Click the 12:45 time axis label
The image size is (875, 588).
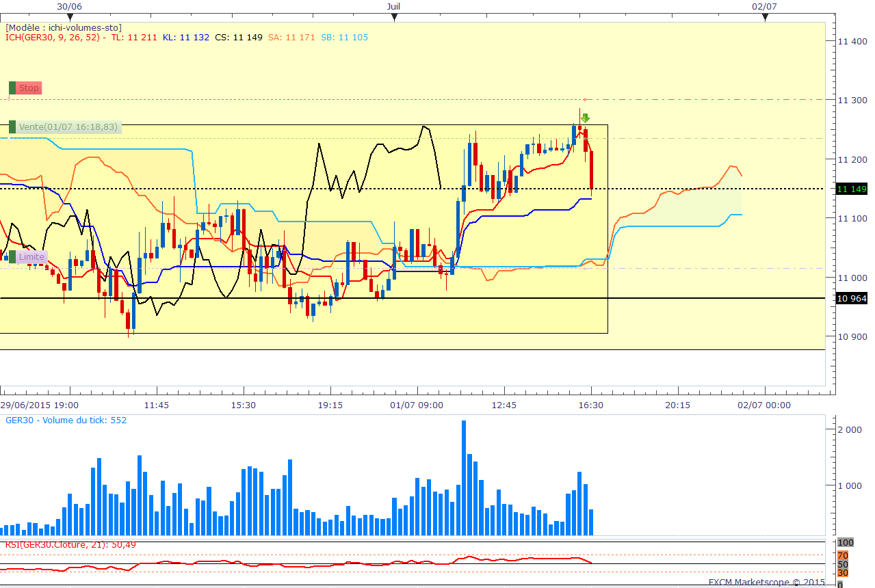click(x=504, y=405)
